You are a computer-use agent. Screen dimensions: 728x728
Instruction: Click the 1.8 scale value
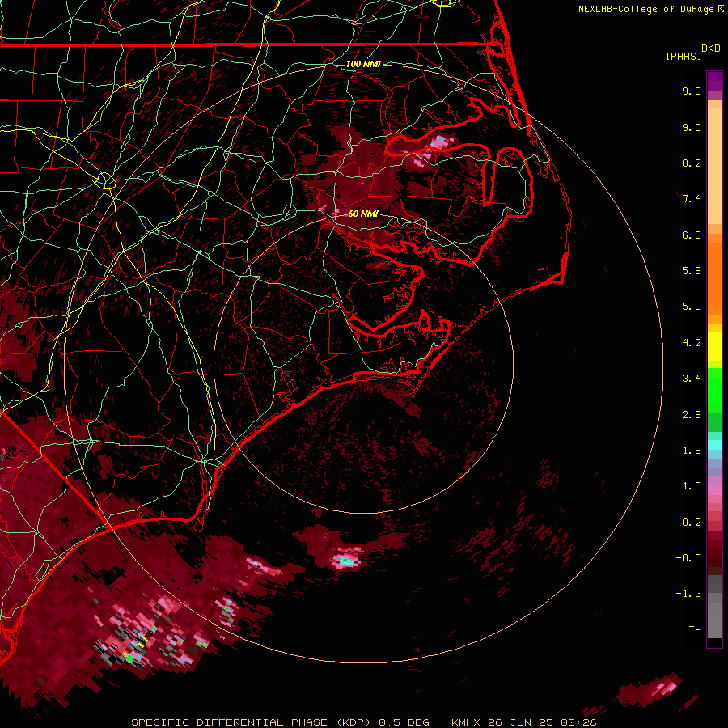pos(692,451)
